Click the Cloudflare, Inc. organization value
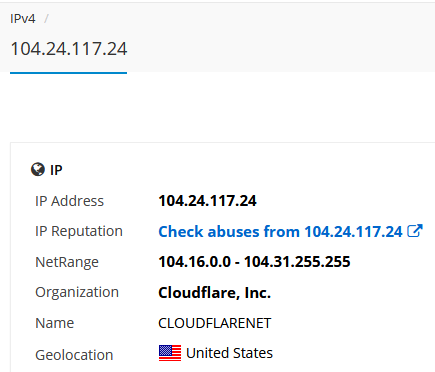This screenshot has height=372, width=435. [x=214, y=293]
